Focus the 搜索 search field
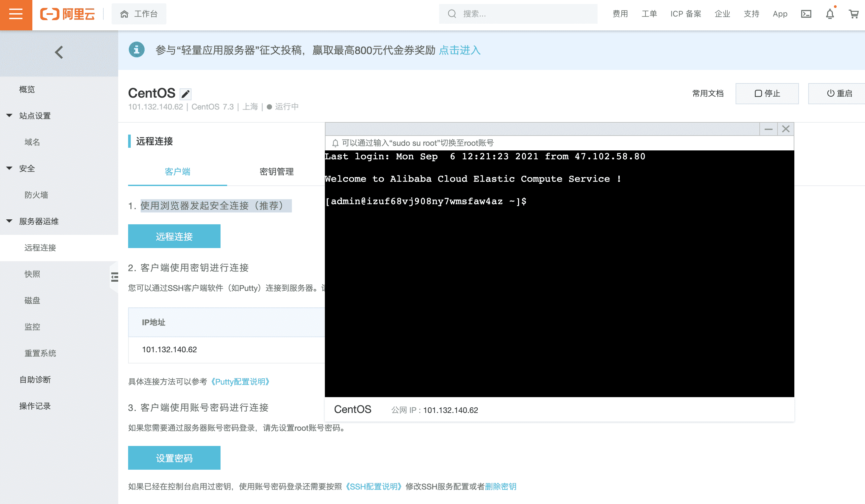Image resolution: width=865 pixels, height=504 pixels. point(518,14)
